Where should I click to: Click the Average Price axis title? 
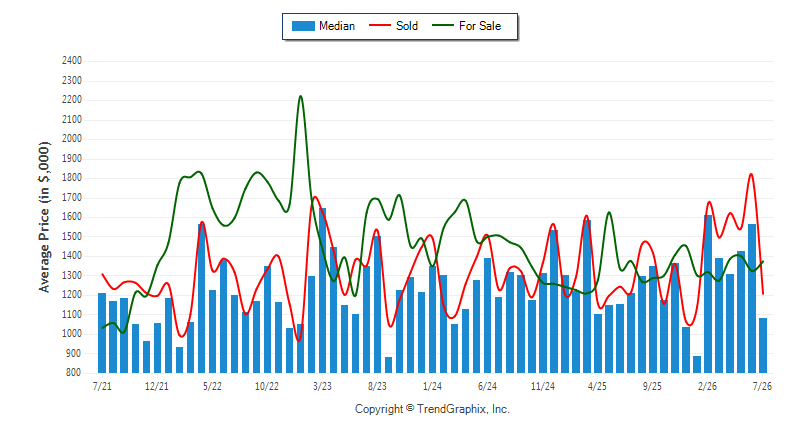tap(45, 217)
